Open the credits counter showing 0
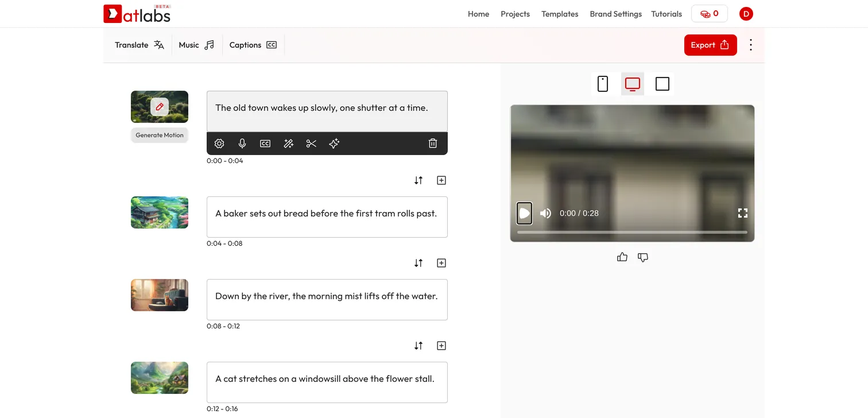Viewport: 868px width, 418px height. point(710,14)
